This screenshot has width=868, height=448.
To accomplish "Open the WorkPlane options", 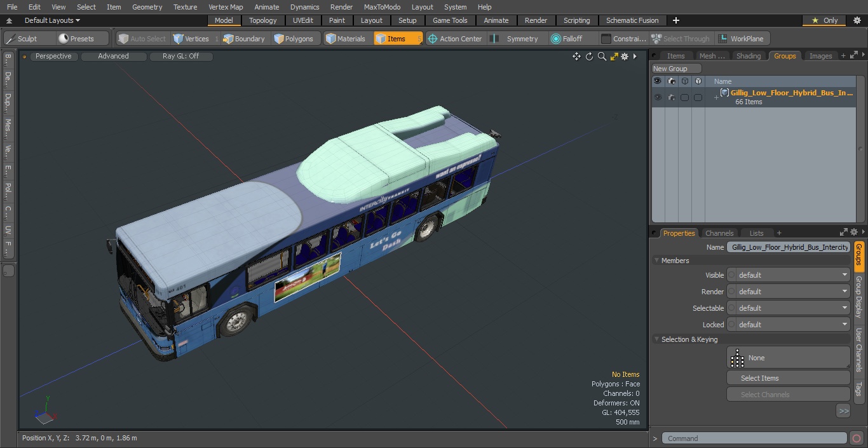I will click(742, 39).
